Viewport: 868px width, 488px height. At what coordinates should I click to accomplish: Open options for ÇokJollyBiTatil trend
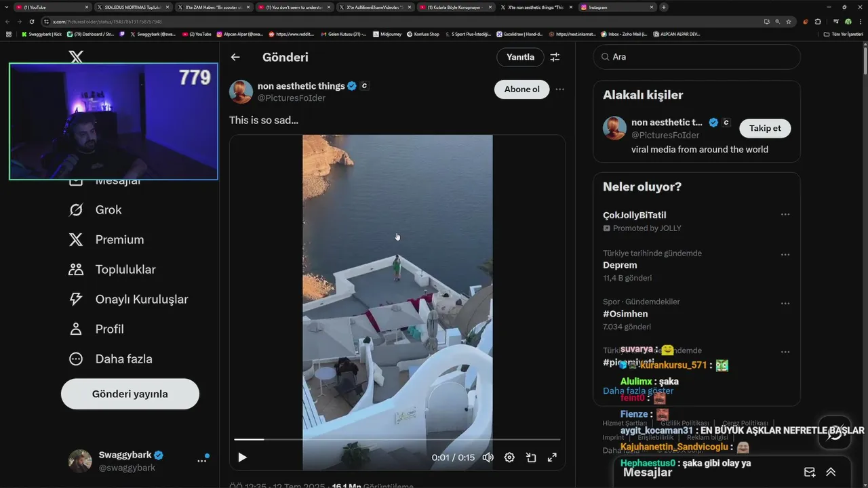tap(785, 215)
